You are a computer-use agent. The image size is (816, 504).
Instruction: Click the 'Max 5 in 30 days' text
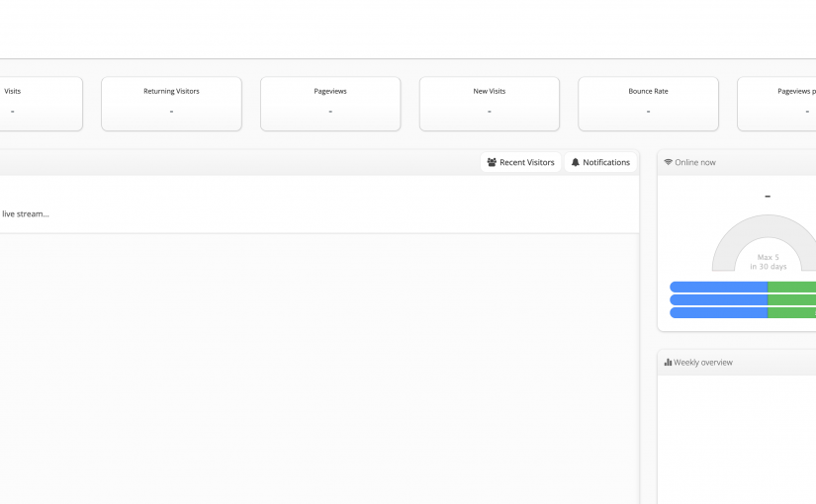(769, 262)
